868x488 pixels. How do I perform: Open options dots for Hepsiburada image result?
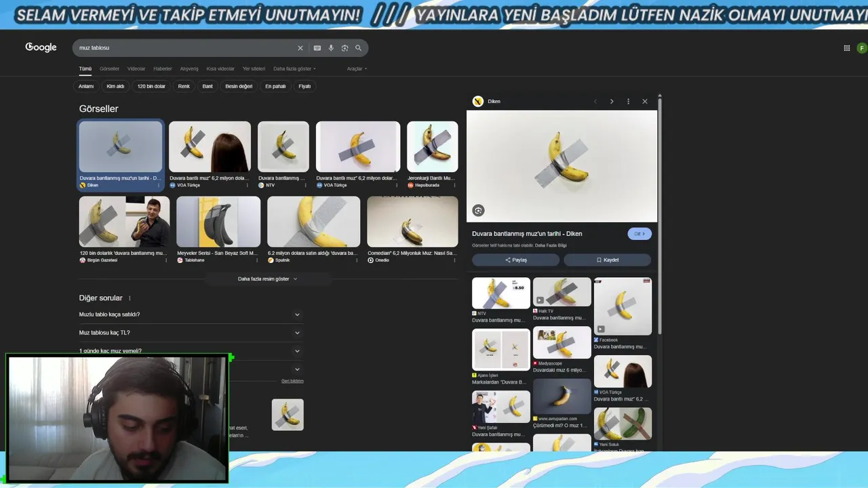454,185
